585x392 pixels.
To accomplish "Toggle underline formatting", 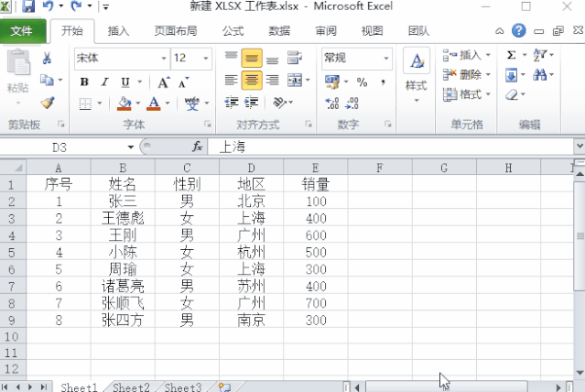I will click(x=125, y=82).
